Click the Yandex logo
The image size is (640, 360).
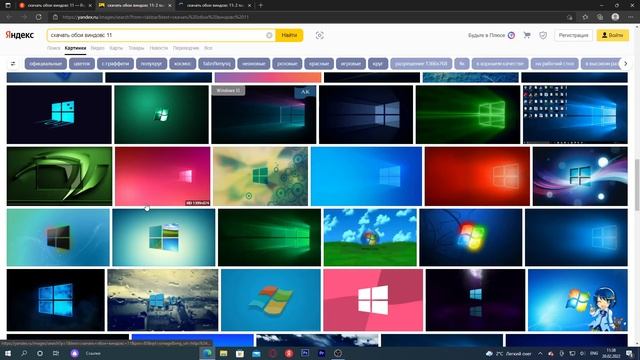click(20, 35)
